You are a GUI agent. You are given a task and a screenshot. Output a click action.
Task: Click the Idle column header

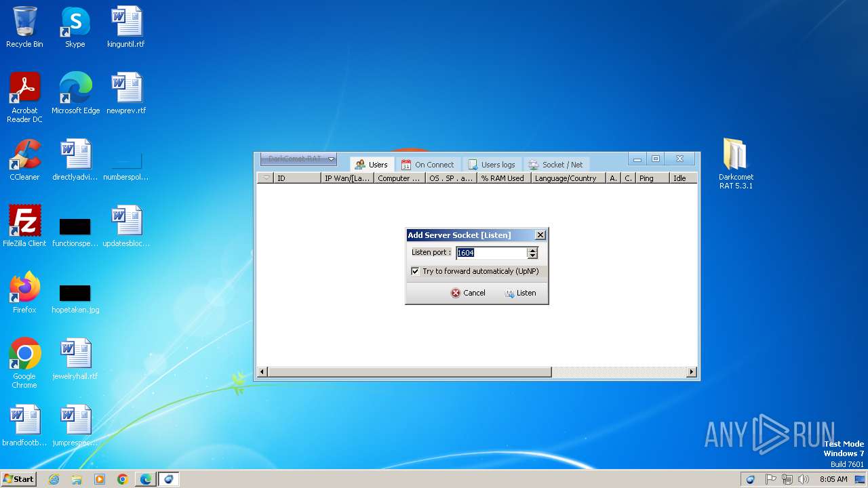click(683, 178)
